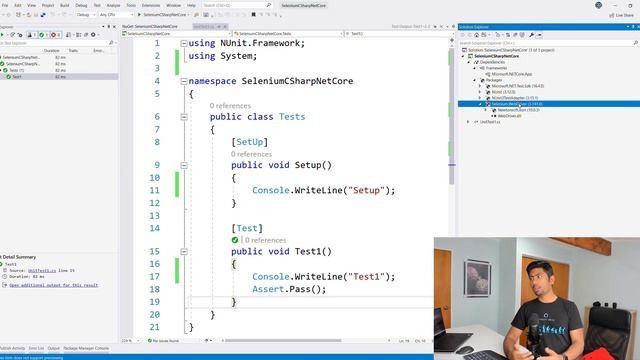The image size is (640, 360).
Task: Open the Debug configuration dropdown
Action: tap(86, 15)
